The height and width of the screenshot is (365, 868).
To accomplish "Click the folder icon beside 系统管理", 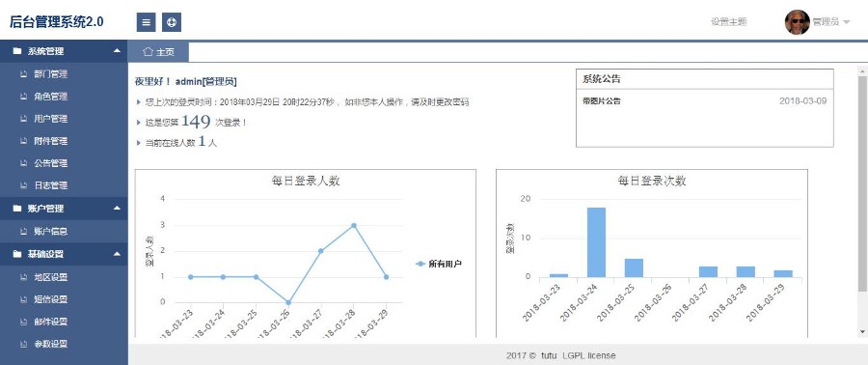I will pos(17,51).
